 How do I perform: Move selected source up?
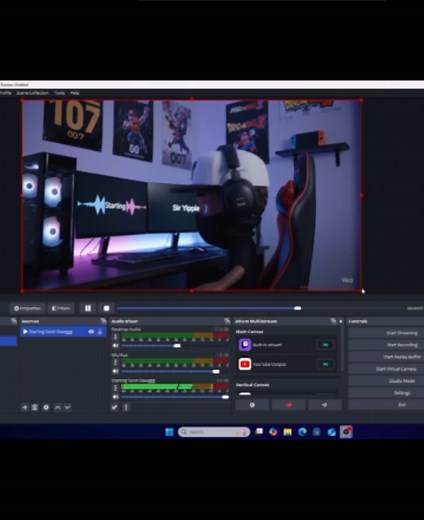[x=57, y=407]
